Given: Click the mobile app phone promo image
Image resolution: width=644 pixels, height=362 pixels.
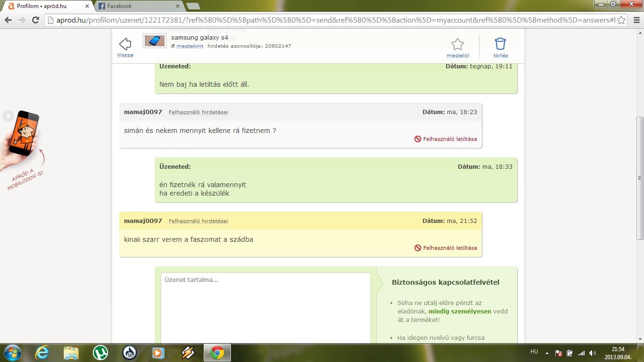Looking at the screenshot, I should tap(21, 140).
